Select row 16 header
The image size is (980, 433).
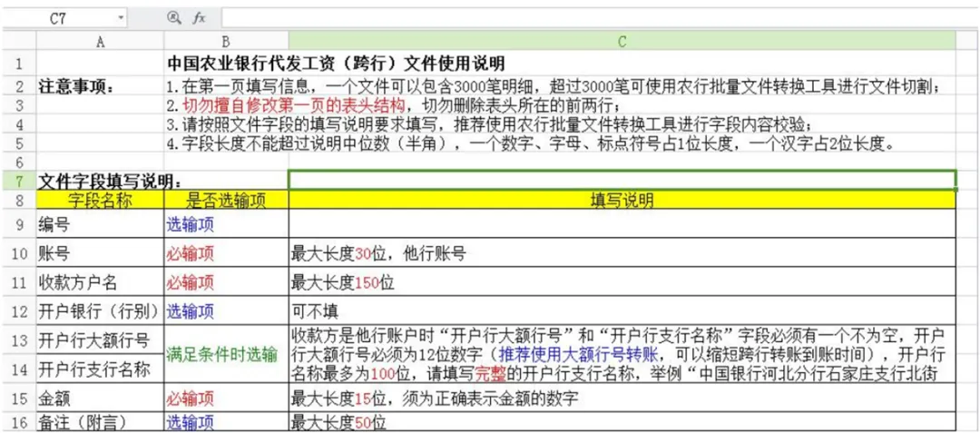(18, 423)
